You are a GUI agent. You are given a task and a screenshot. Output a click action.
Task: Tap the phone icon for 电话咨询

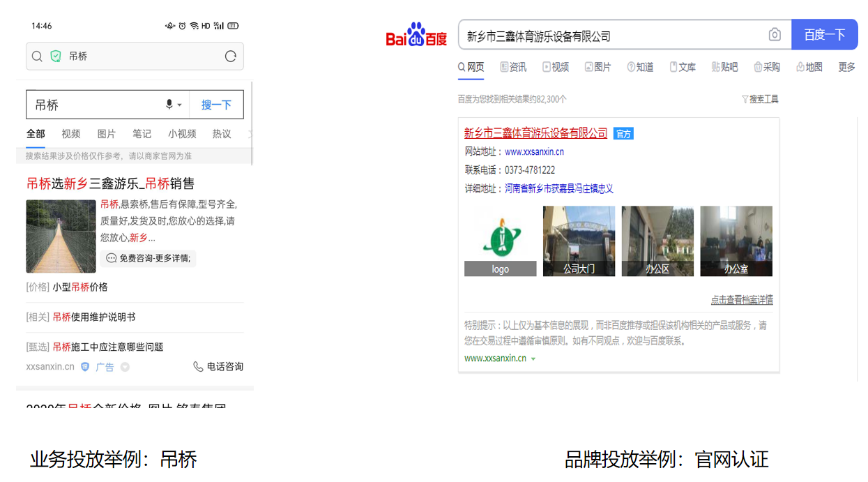pos(199,367)
